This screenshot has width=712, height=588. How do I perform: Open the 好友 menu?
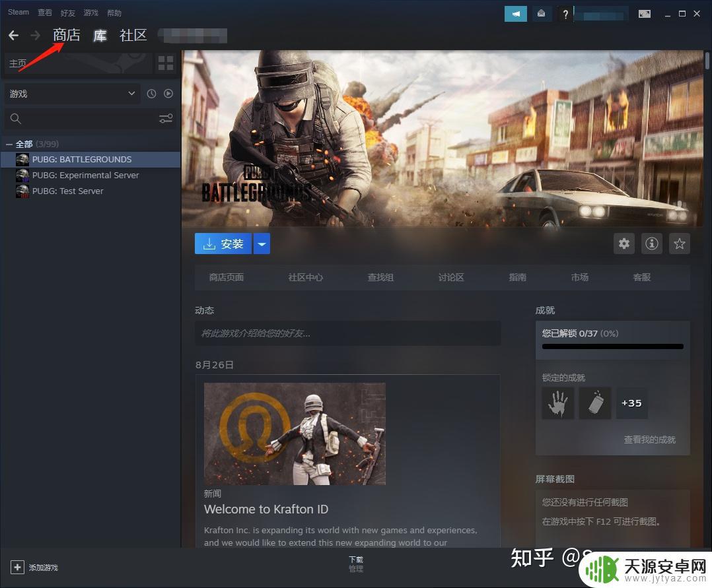(67, 13)
